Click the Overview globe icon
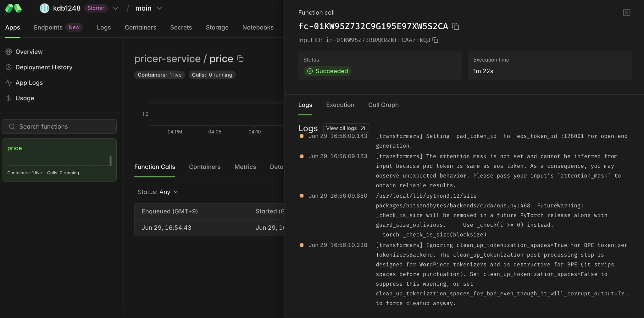Image resolution: width=644 pixels, height=318 pixels. pyautogui.click(x=9, y=52)
